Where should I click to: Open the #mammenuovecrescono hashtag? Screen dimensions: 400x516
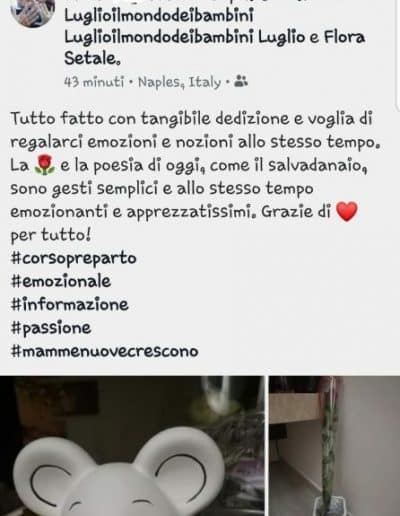[x=105, y=351]
